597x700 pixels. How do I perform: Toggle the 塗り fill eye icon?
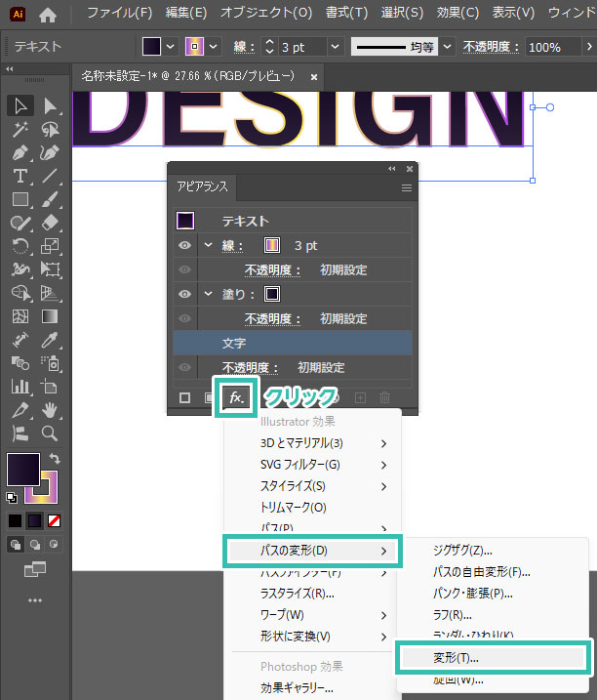click(184, 294)
